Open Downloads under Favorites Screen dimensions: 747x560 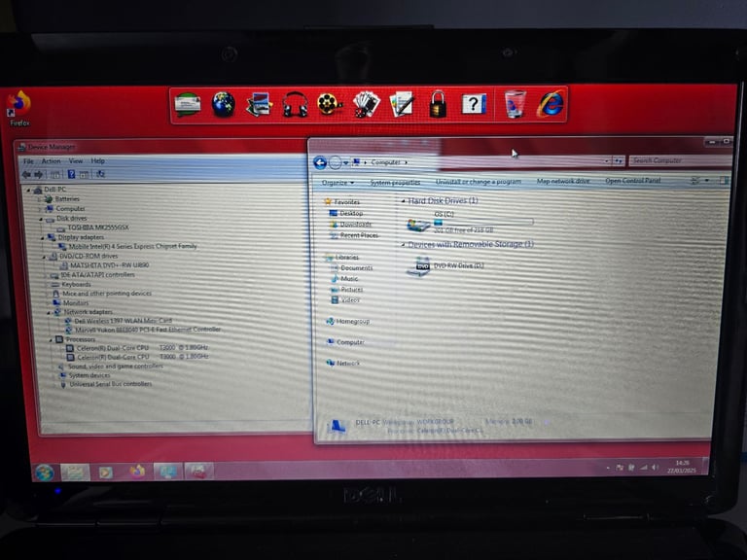[350, 225]
